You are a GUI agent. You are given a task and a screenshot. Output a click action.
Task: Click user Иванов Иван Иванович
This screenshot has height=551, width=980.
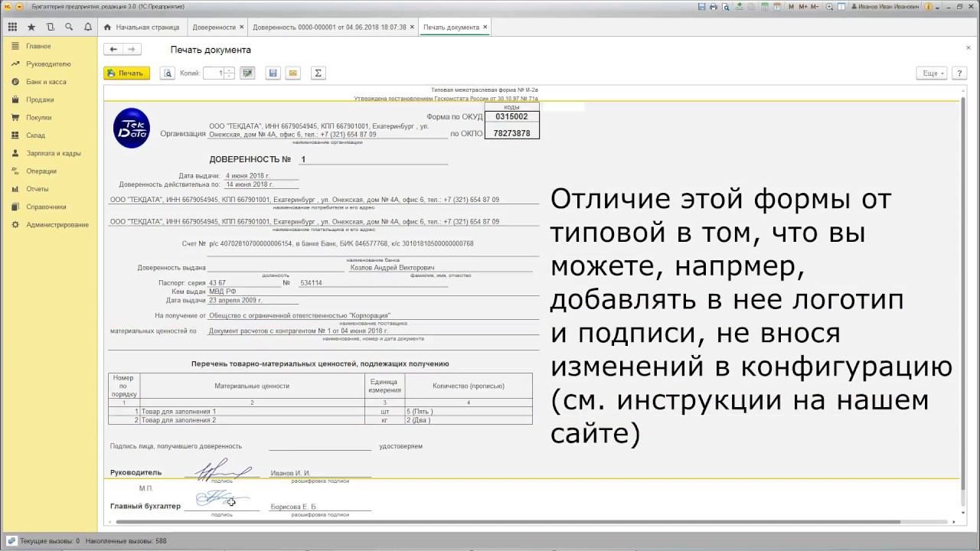(886, 6)
